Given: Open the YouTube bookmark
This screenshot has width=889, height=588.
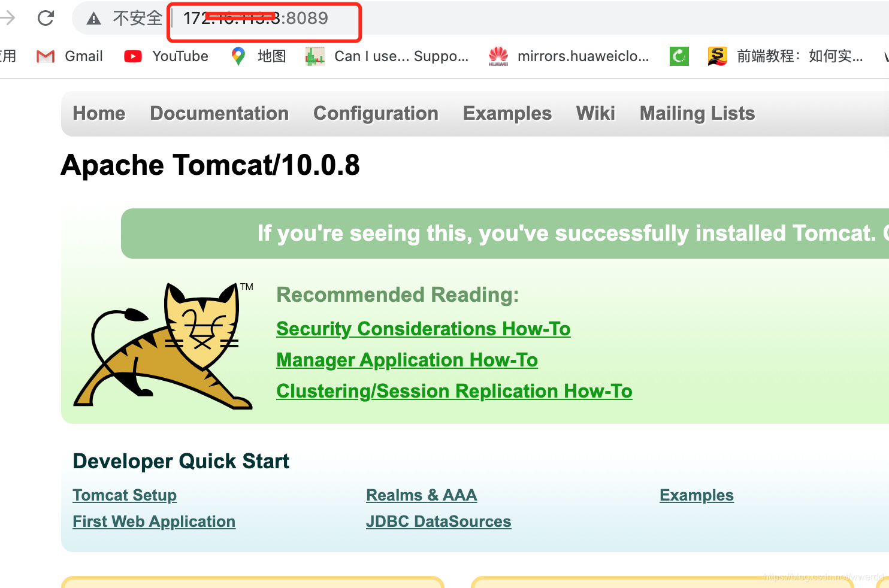Looking at the screenshot, I should [166, 56].
